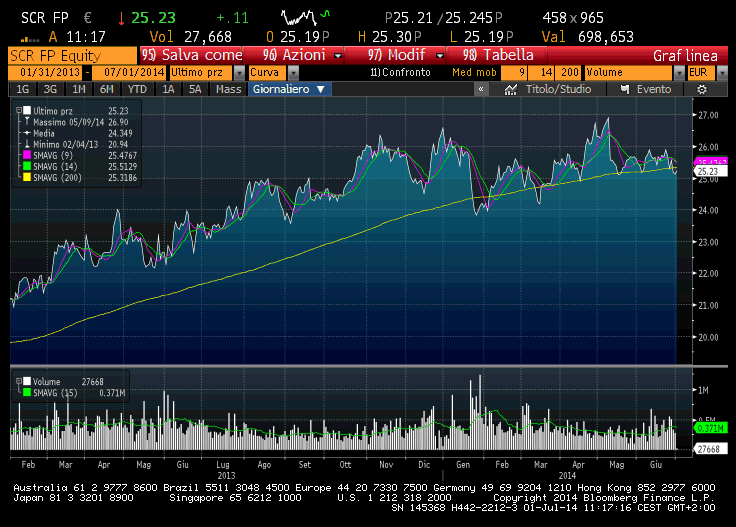The width and height of the screenshot is (736, 527).
Task: Open chart settings gear icon
Action: tap(702, 89)
